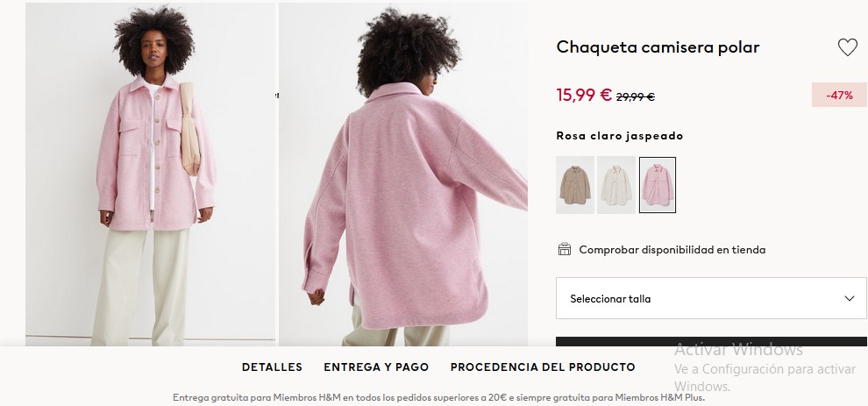The height and width of the screenshot is (406, 868).
Task: View back model photo of pink jacket
Action: point(403,175)
